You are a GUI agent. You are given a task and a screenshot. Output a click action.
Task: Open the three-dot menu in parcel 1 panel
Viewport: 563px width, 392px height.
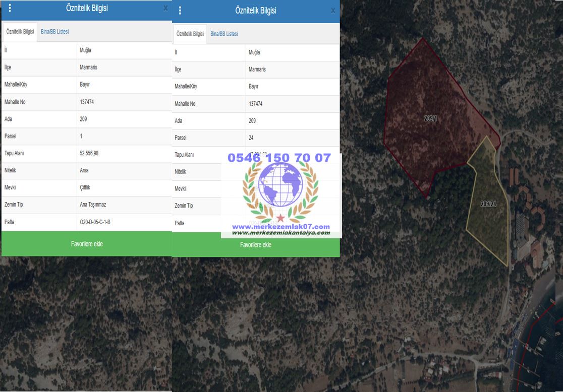tap(10, 9)
